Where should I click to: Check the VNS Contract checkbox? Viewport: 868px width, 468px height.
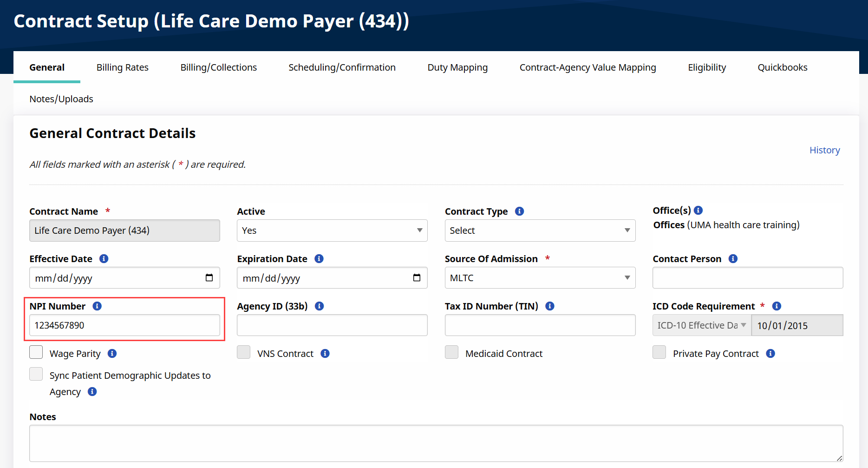244,352
